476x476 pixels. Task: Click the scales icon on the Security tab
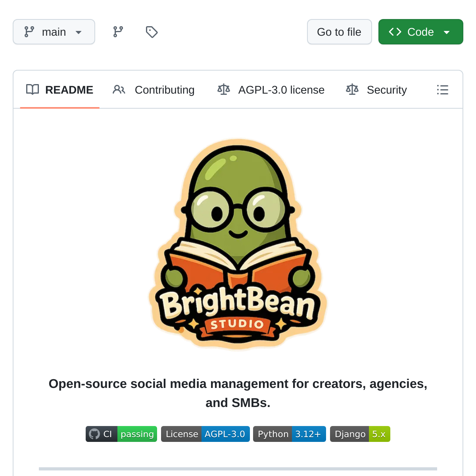[352, 90]
